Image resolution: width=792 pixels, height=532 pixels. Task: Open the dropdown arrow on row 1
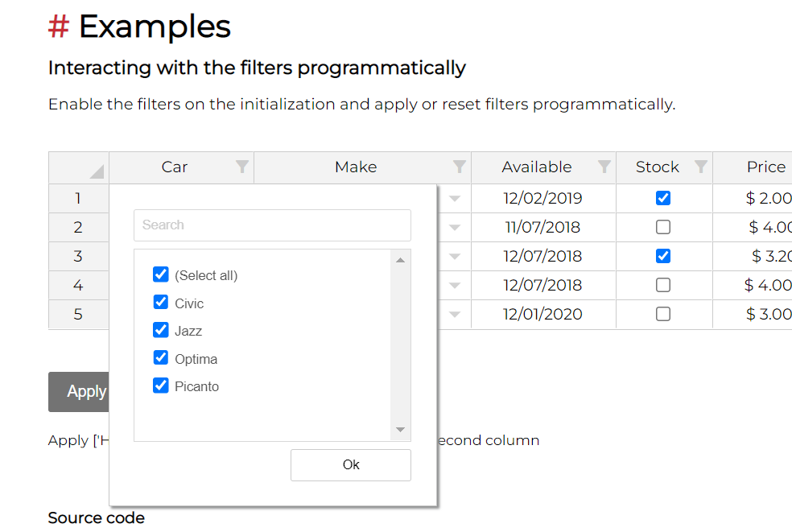point(452,198)
